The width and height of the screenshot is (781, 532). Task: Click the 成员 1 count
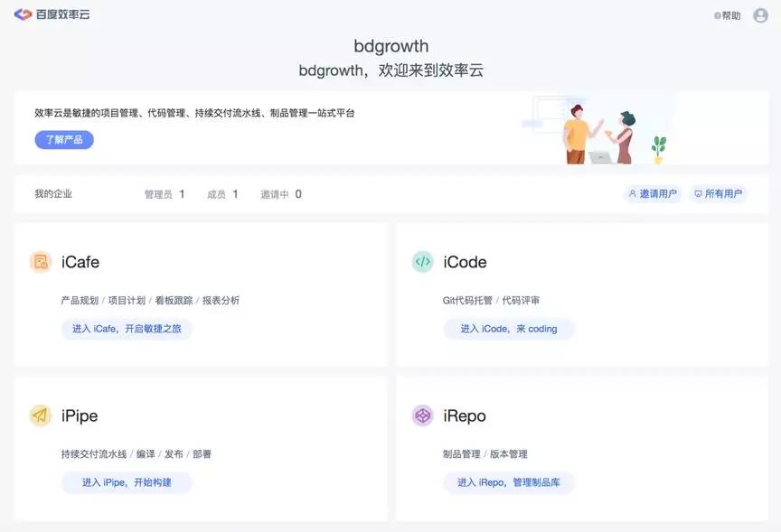pyautogui.click(x=222, y=194)
